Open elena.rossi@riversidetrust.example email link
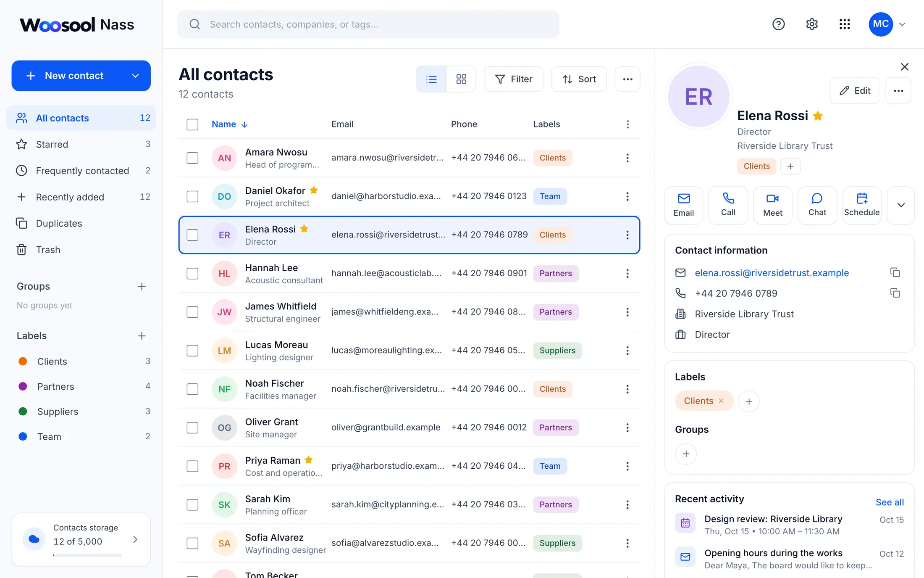Screen dimensions: 924x578 pos(772,273)
